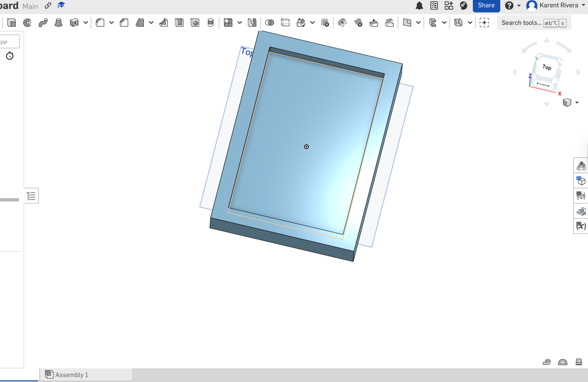This screenshot has height=382, width=588.
Task: Select the Extrude tool
Action: point(12,22)
